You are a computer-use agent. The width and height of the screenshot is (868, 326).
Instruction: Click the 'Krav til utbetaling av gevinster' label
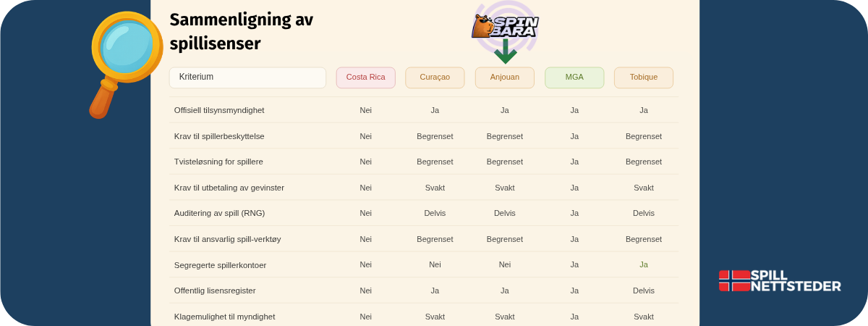[229, 188]
